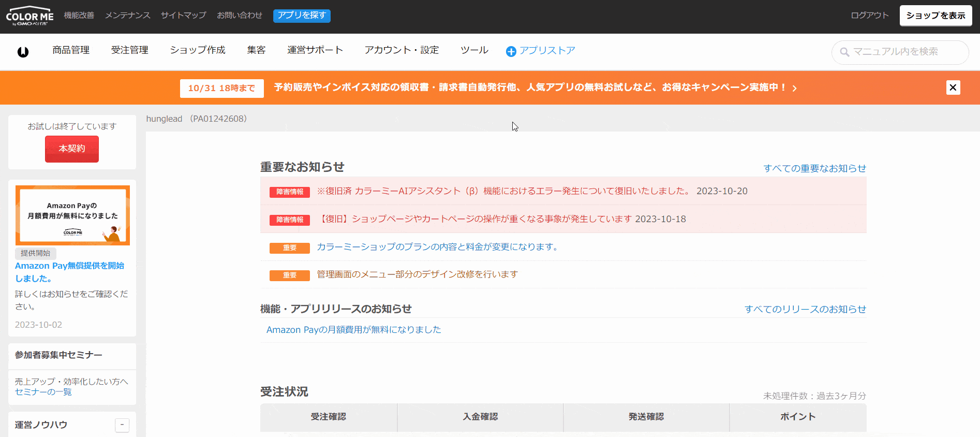This screenshot has width=980, height=437.
Task: Click the ショップを表示 button
Action: point(936,16)
